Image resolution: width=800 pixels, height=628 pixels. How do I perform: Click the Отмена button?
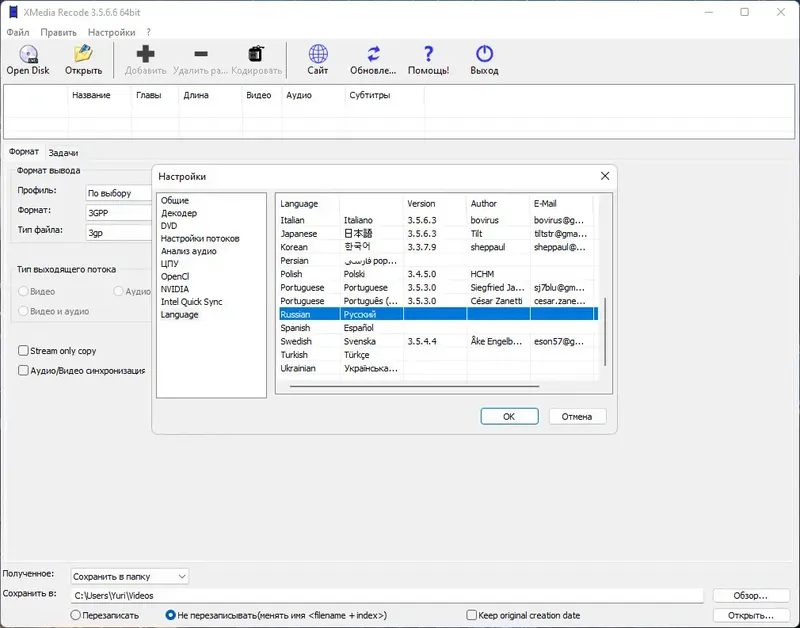[576, 416]
